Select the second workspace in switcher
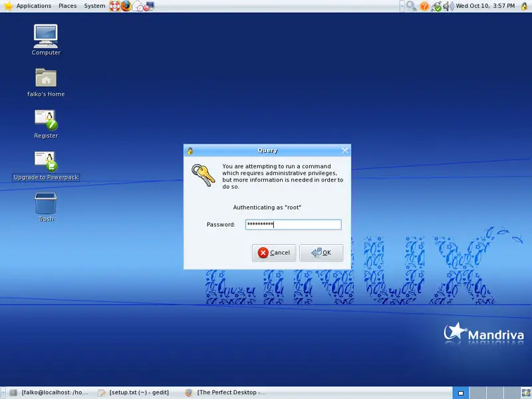Screen dimensions: 532x399 pos(477,393)
